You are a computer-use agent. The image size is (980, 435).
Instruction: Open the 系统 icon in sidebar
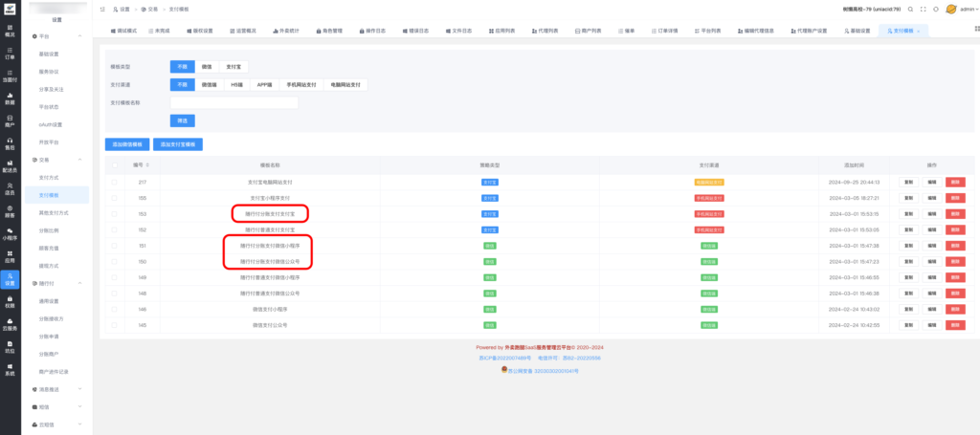click(x=10, y=370)
